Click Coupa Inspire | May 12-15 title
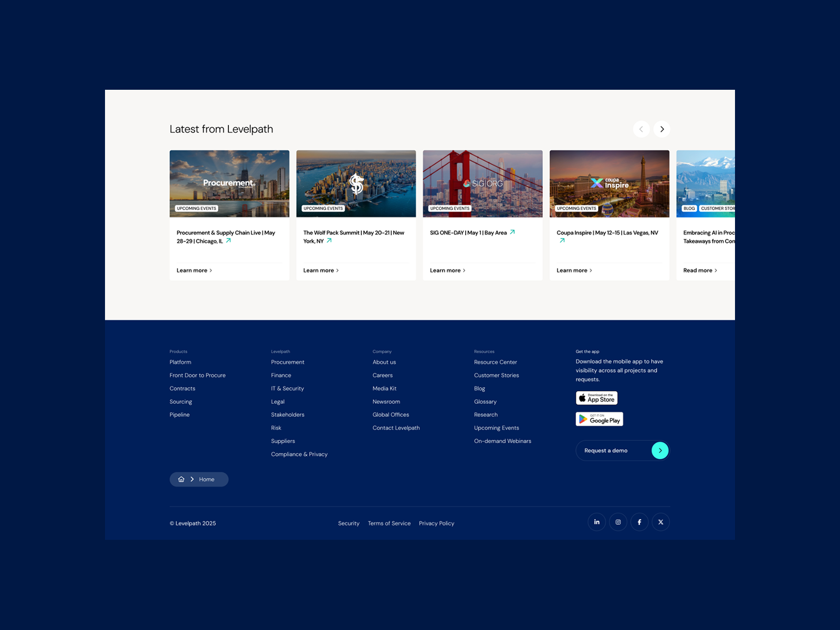This screenshot has height=630, width=840. (607, 233)
